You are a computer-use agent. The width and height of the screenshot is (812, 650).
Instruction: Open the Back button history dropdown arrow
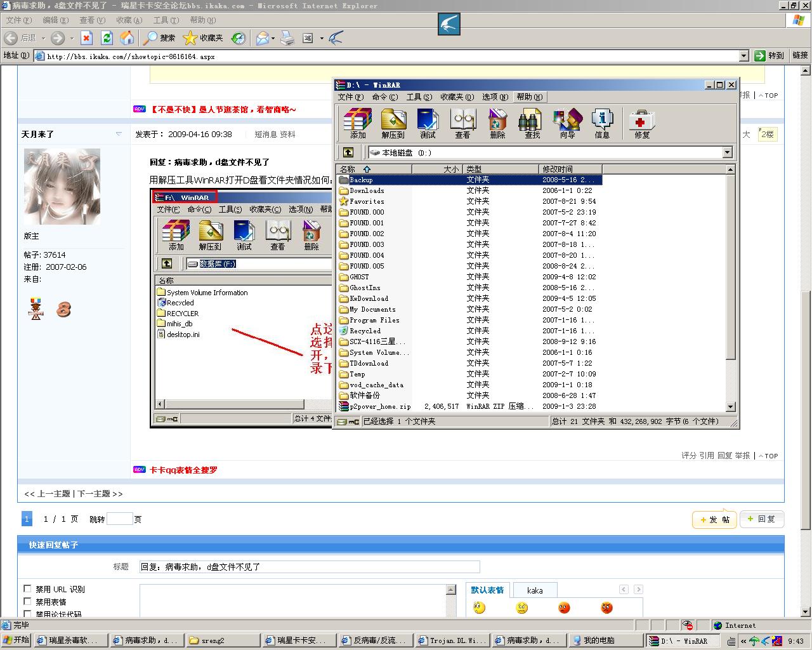(43, 38)
